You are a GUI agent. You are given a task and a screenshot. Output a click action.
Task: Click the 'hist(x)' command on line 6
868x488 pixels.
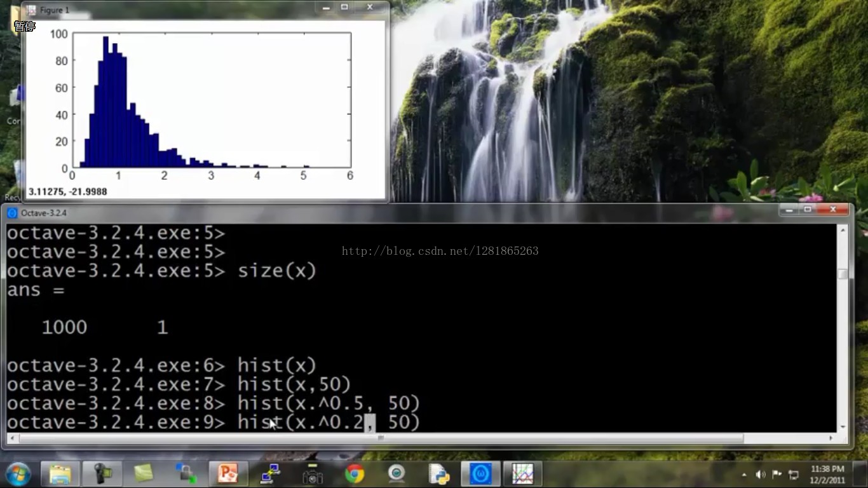point(277,365)
